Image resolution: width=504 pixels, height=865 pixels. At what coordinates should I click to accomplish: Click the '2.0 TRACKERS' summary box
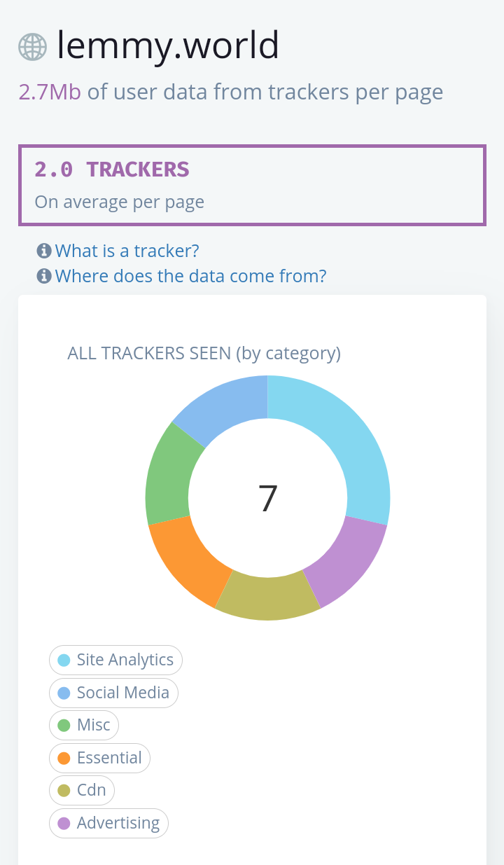252,186
